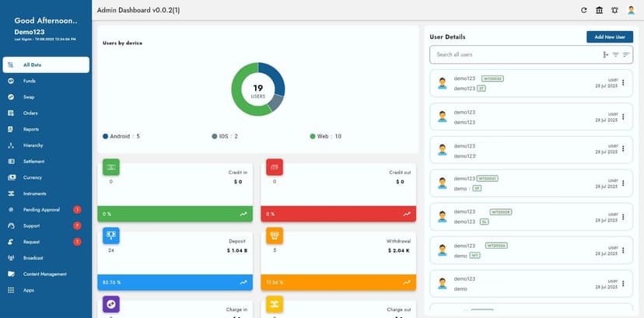The width and height of the screenshot is (644, 318).
Task: Click the trend arrow on Deposit bar
Action: (x=243, y=281)
